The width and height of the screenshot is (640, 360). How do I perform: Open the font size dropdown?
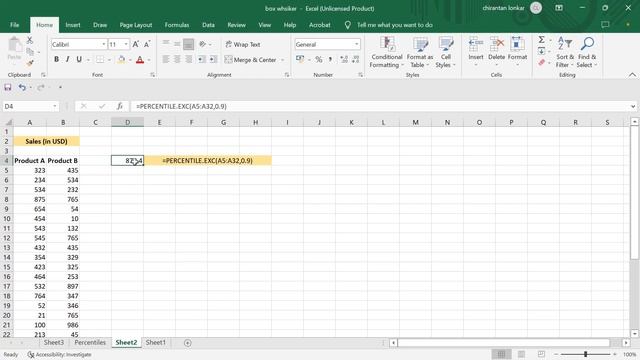pyautogui.click(x=126, y=44)
